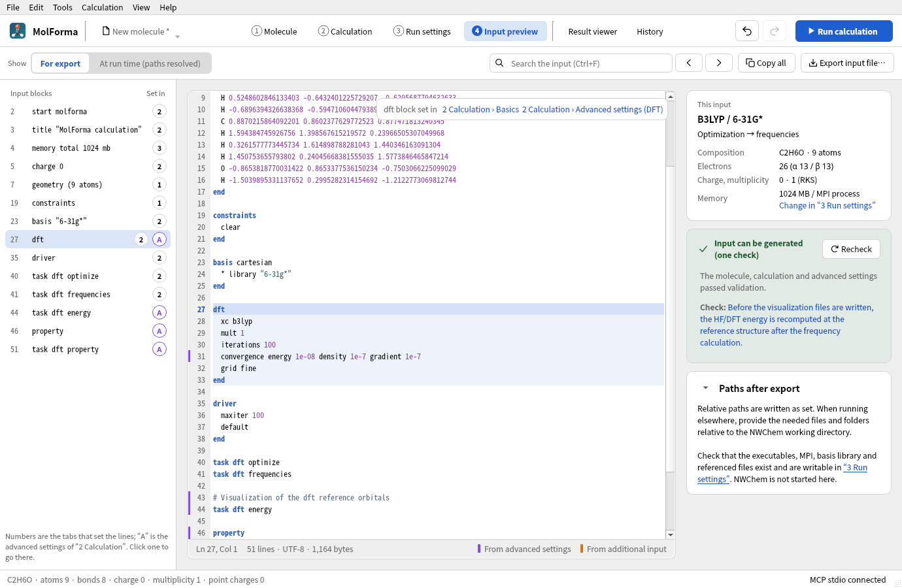This screenshot has width=902, height=588.
Task: Follow the Calculation › Basics tooltip link
Action: pos(480,110)
